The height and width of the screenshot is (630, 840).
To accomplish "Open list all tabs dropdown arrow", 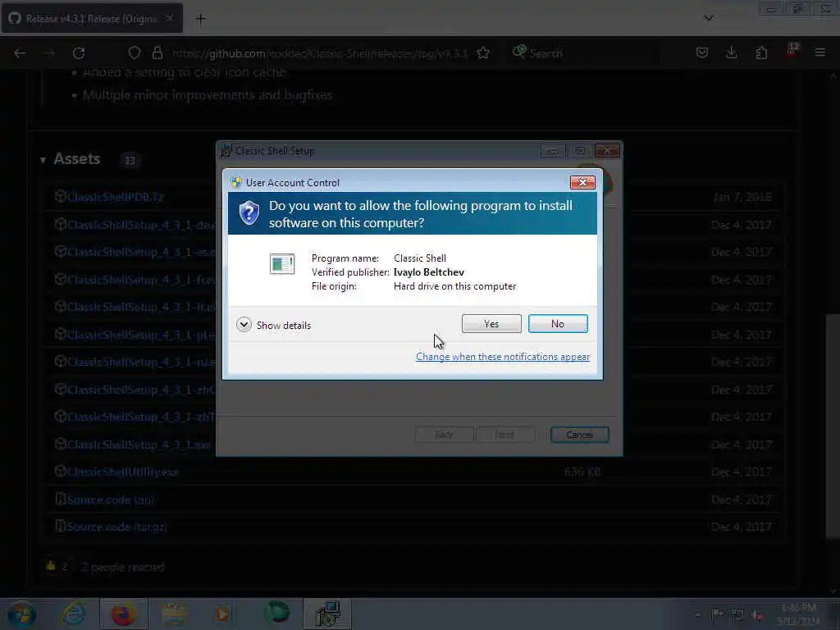I will (x=708, y=18).
